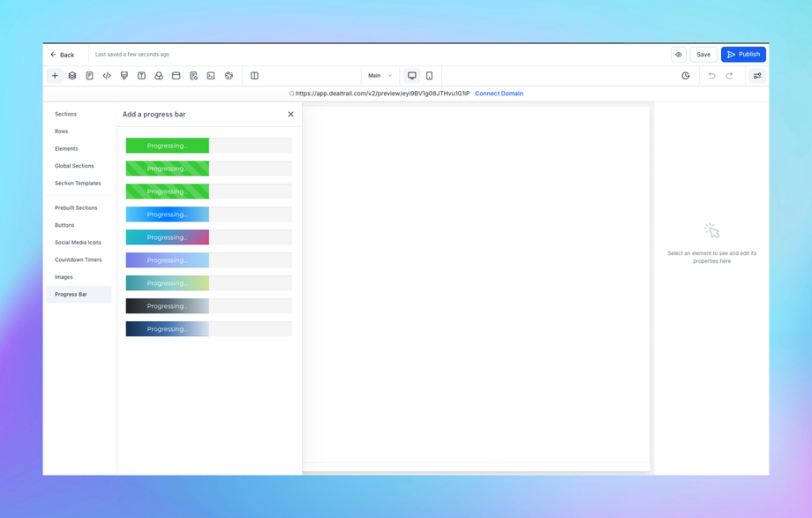The height and width of the screenshot is (518, 812).
Task: Choose the second green striped progress bar
Action: (208, 169)
